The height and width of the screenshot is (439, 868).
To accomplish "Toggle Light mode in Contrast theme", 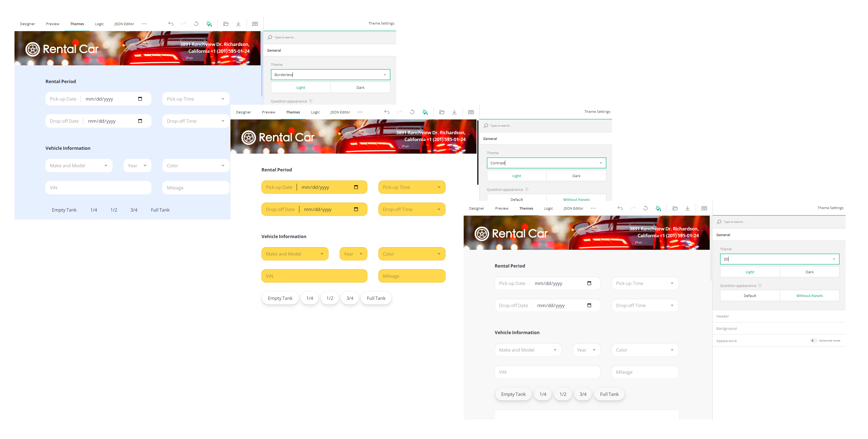I will click(516, 176).
